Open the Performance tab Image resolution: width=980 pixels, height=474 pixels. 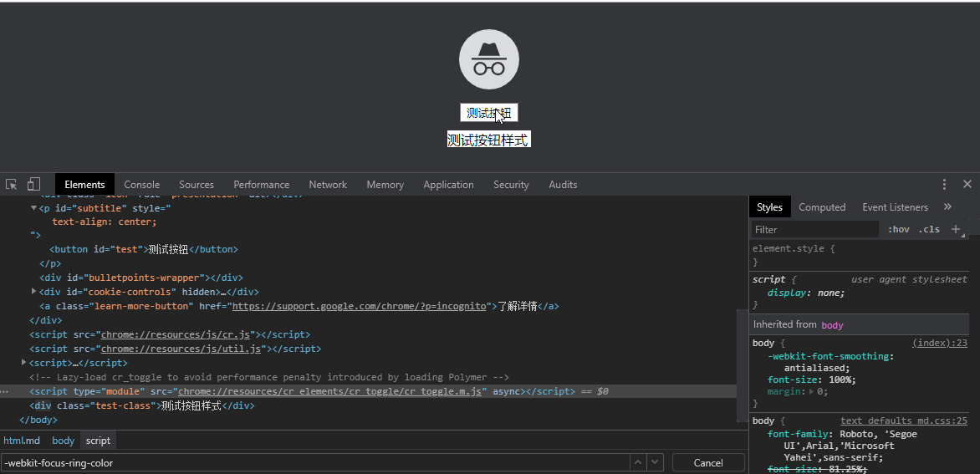pyautogui.click(x=261, y=184)
